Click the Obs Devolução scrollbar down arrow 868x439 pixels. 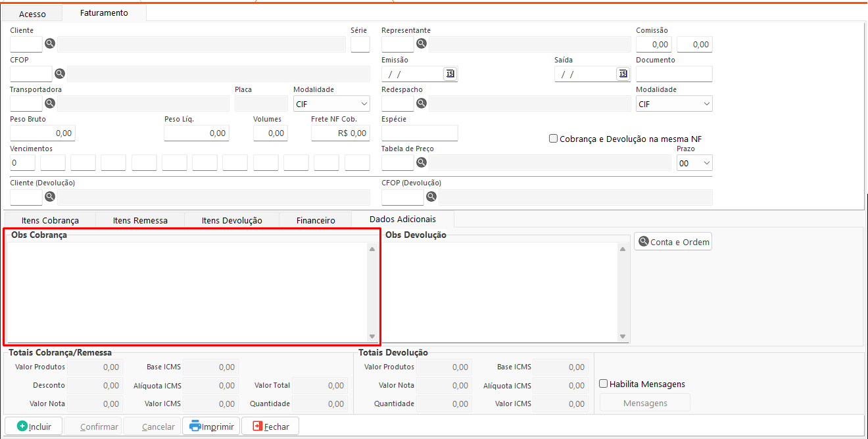pos(623,336)
